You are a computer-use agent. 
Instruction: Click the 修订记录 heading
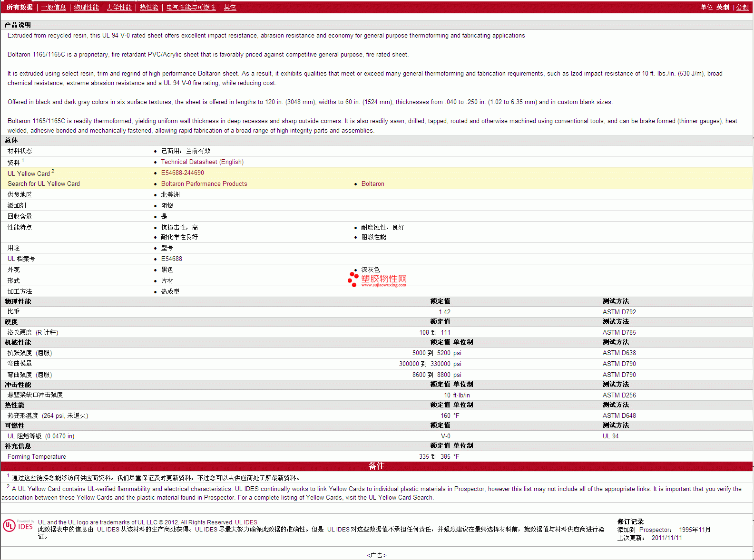pyautogui.click(x=630, y=522)
